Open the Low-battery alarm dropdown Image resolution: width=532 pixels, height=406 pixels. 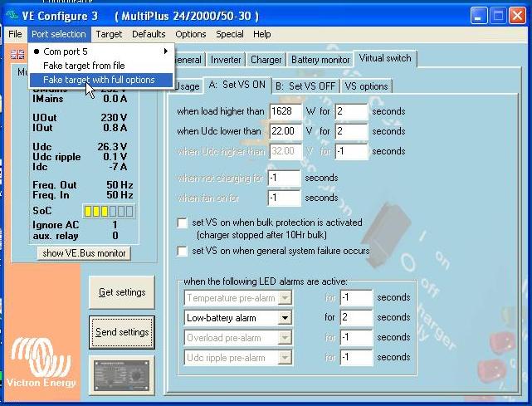pyautogui.click(x=285, y=318)
